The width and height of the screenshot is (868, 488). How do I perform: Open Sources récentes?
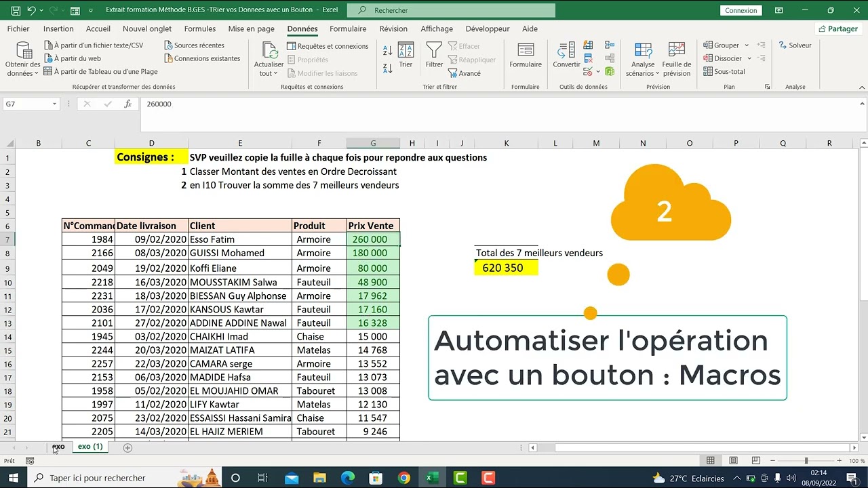click(194, 45)
